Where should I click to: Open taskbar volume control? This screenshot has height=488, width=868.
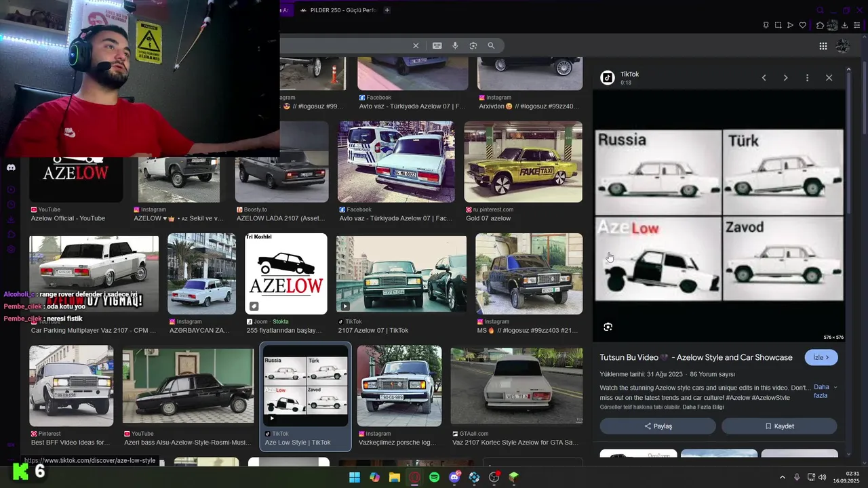(x=822, y=477)
